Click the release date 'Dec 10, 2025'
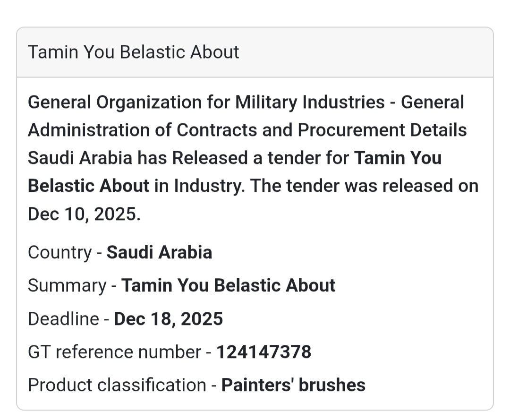 tap(84, 214)
